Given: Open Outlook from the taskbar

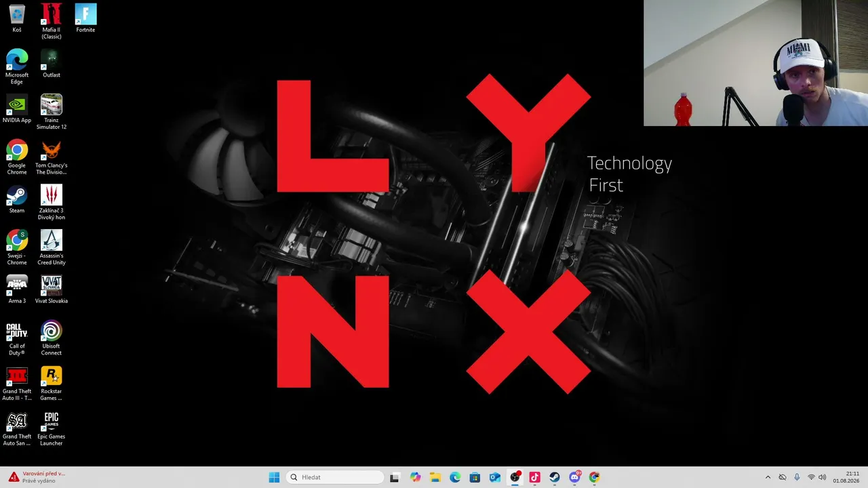Looking at the screenshot, I should pos(495,477).
